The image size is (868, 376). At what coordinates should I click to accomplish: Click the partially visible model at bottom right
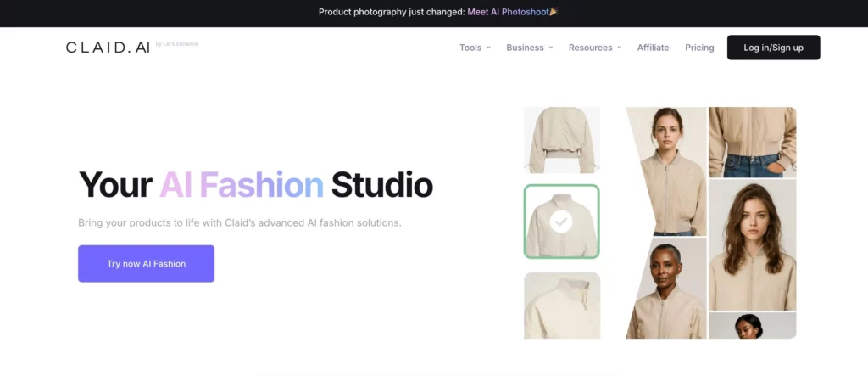752,326
